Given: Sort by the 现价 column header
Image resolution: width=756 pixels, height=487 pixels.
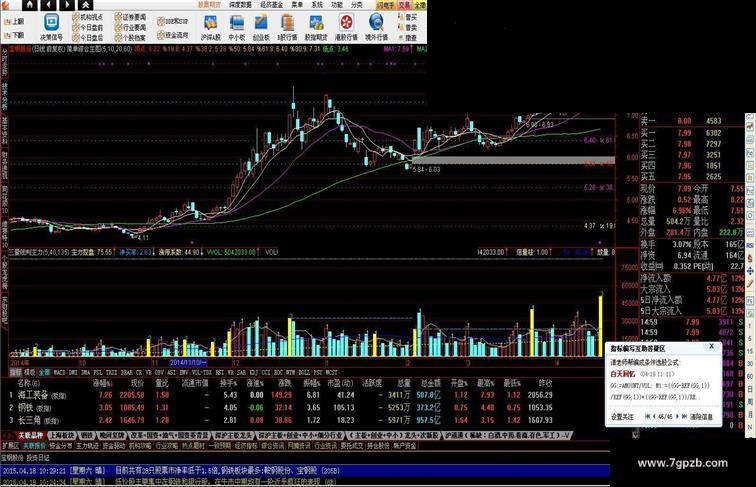Looking at the screenshot, I should [x=137, y=383].
